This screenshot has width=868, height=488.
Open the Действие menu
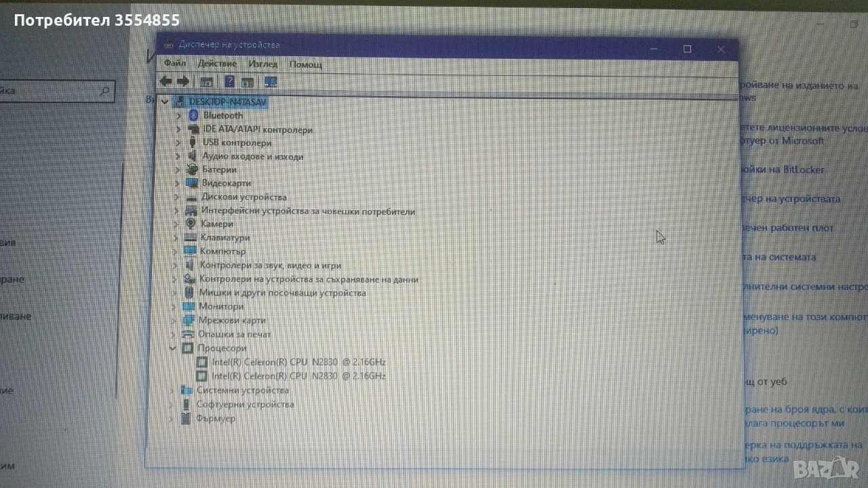[x=217, y=64]
